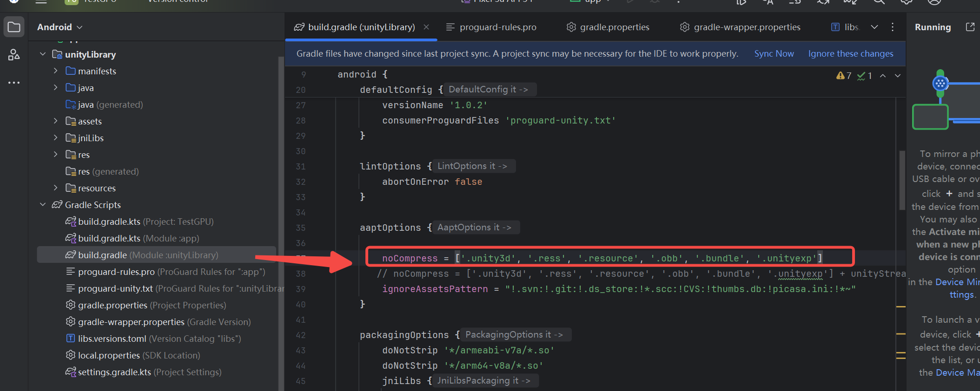Expand the java folder arrow

click(x=56, y=87)
